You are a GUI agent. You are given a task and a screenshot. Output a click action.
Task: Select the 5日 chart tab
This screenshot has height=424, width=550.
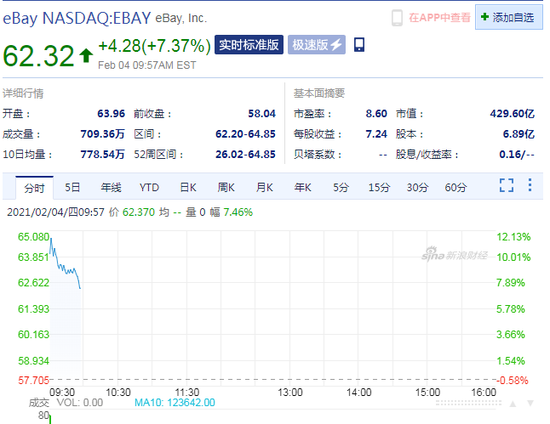(72, 187)
